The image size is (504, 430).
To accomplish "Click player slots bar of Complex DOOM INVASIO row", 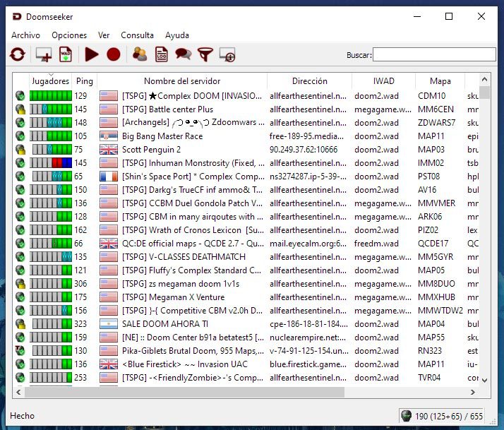I will coord(50,96).
